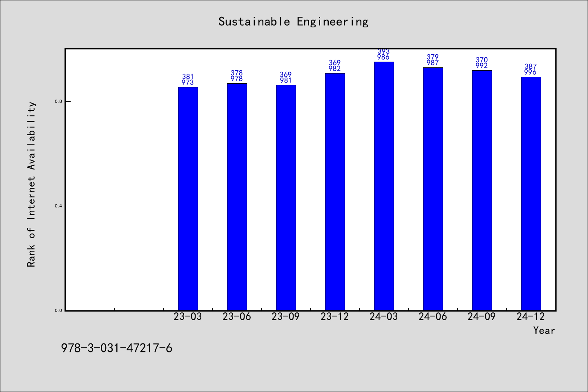
Task: Click the 978-3-031-47217-6 identifier text
Action: pos(117,348)
